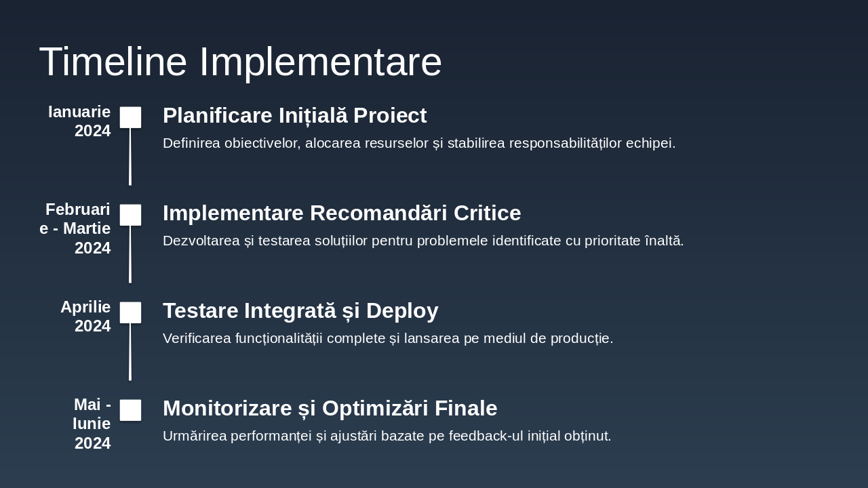Click the Februarie - Martie 2024 date label

point(75,228)
